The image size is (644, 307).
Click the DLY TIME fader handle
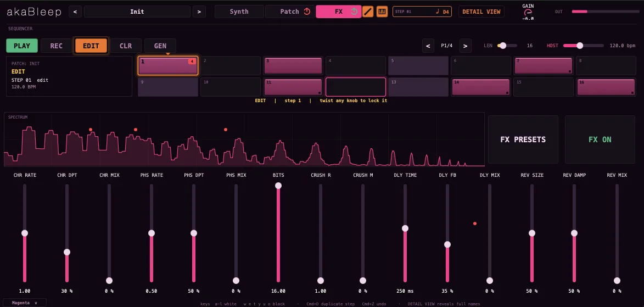point(405,228)
